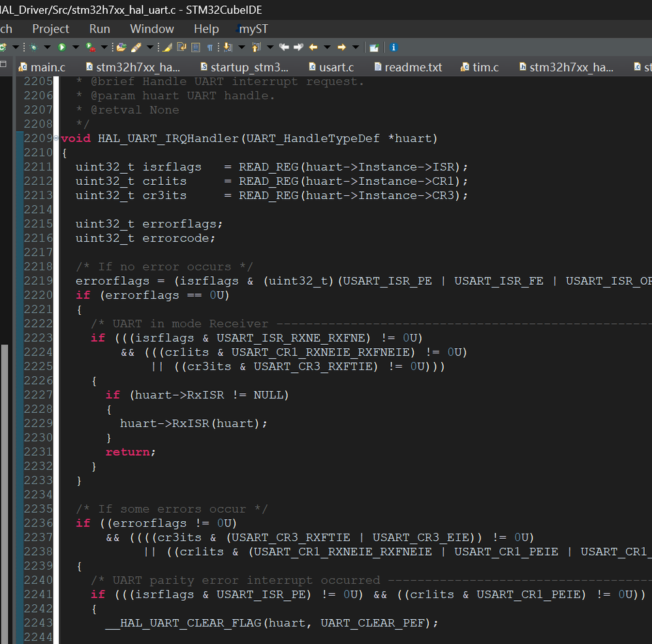
Task: Switch to the usart.c tab
Action: pos(335,67)
